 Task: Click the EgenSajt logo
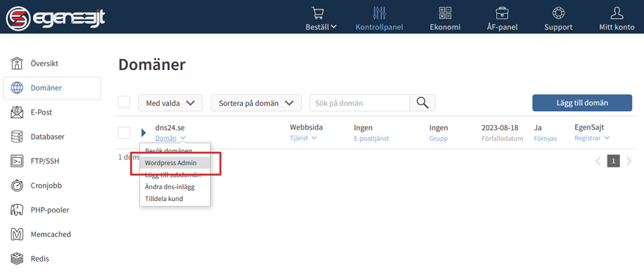55,18
